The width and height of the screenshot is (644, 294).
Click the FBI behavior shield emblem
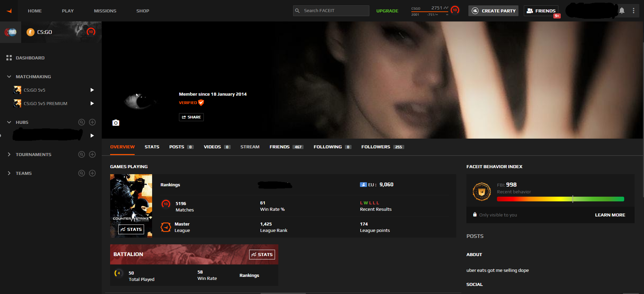pos(482,192)
